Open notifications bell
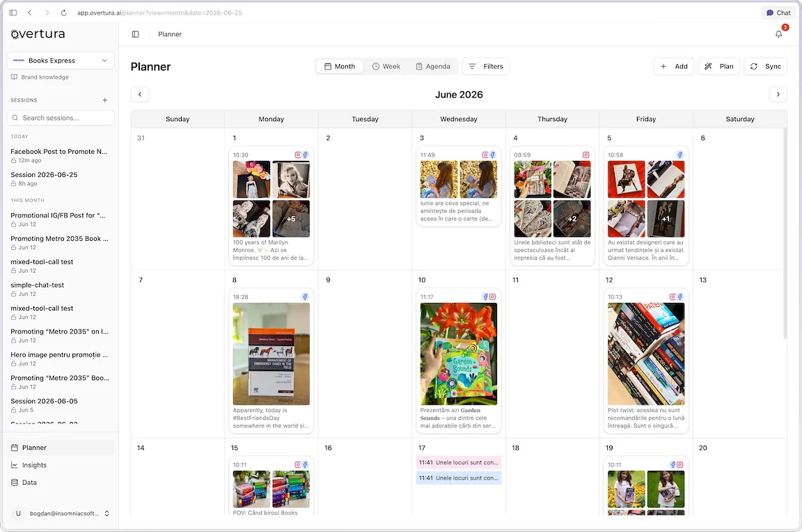 click(778, 34)
